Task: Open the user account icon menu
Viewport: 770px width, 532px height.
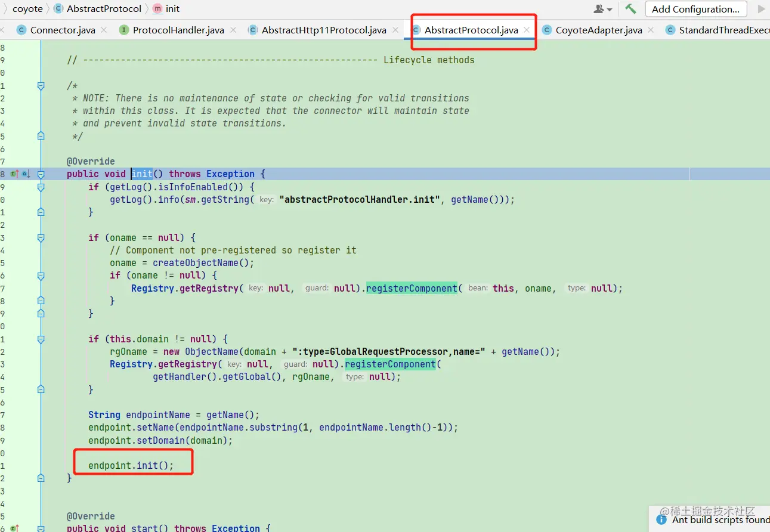Action: point(603,9)
